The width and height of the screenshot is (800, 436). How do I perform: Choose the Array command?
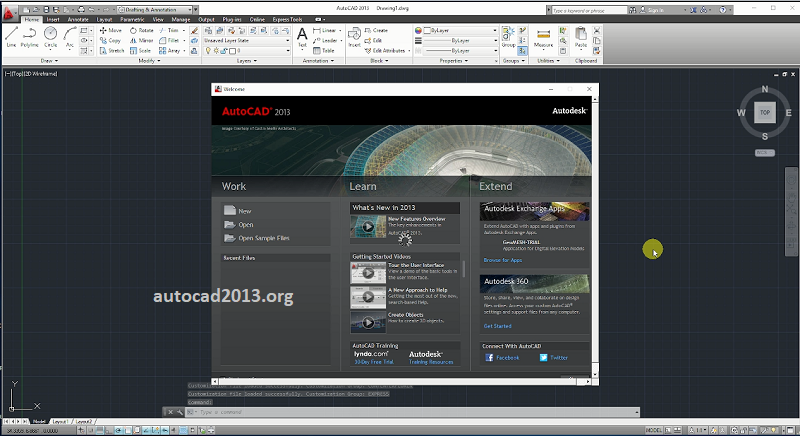pos(169,50)
